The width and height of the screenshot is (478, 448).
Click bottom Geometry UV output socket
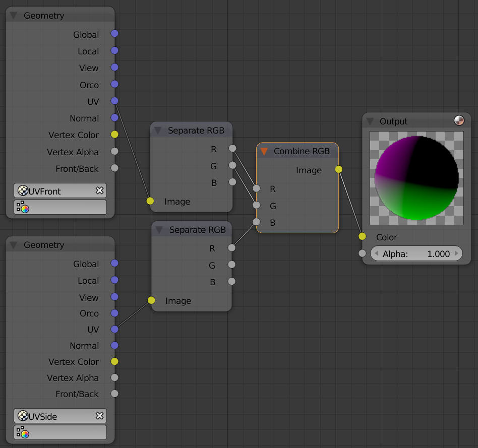click(x=114, y=329)
